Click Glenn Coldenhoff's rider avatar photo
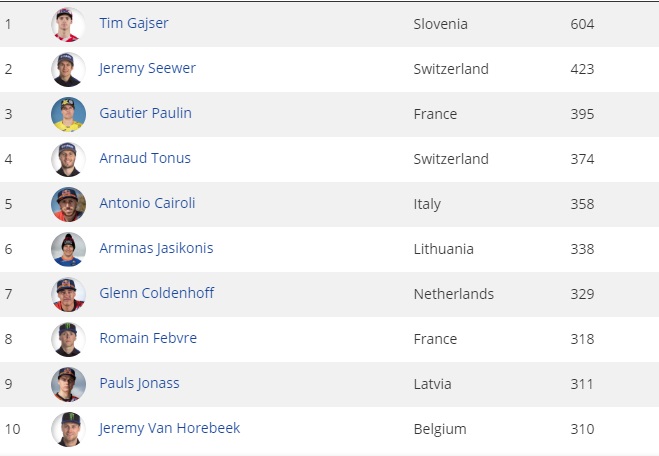 click(68, 294)
